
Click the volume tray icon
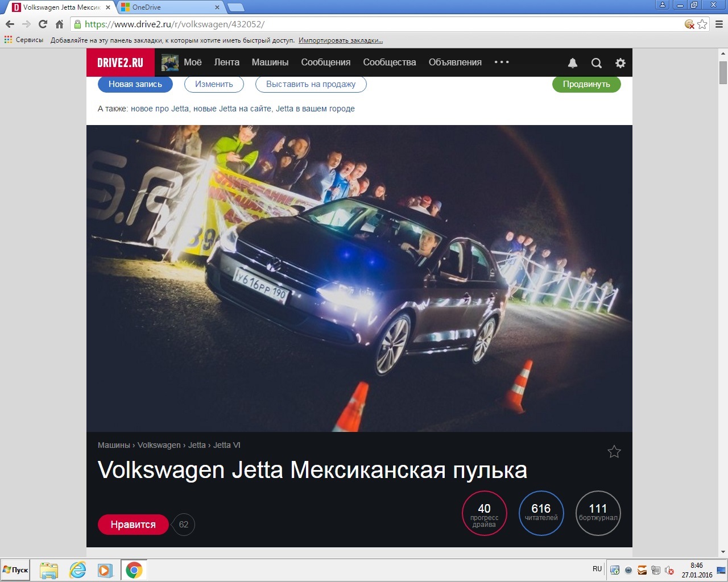coord(669,570)
